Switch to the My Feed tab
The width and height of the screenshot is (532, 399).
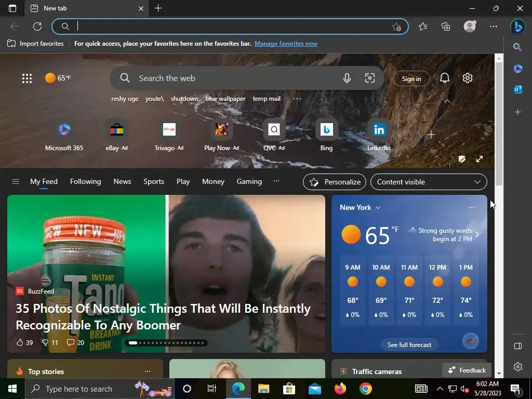(44, 181)
